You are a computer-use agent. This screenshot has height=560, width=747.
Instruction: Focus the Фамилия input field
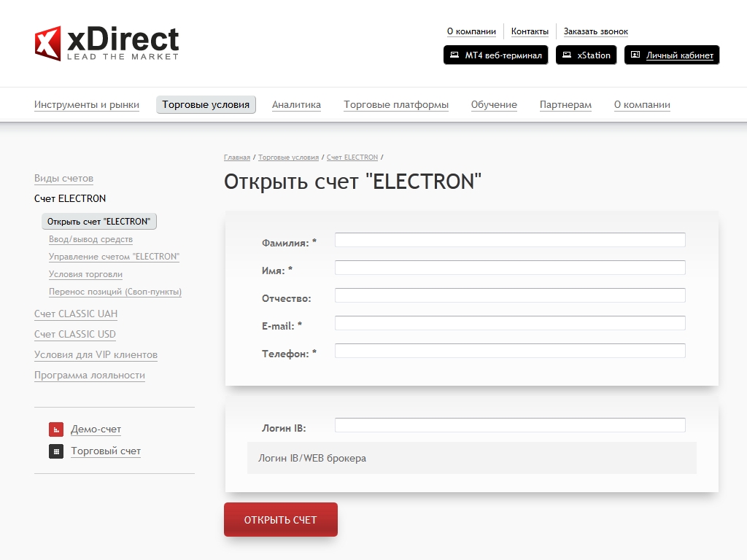[x=510, y=240]
